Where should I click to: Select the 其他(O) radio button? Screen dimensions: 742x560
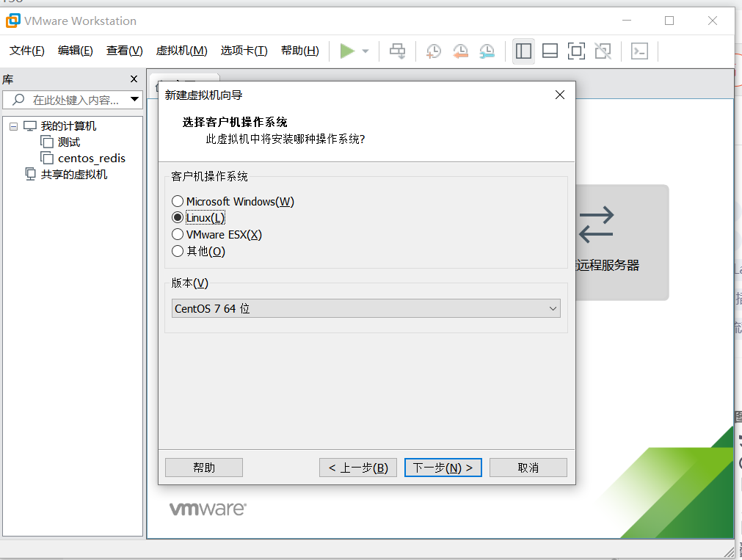coord(178,251)
